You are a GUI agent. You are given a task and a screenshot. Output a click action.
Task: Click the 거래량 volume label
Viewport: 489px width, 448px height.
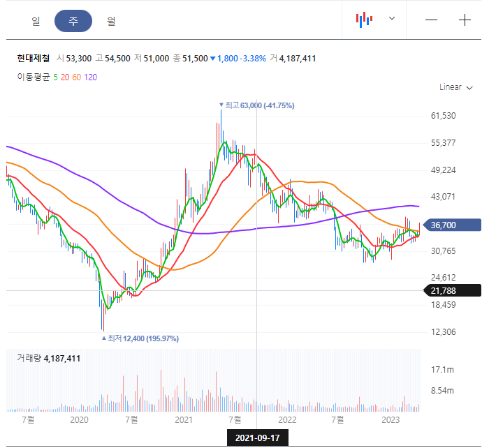pyautogui.click(x=29, y=358)
